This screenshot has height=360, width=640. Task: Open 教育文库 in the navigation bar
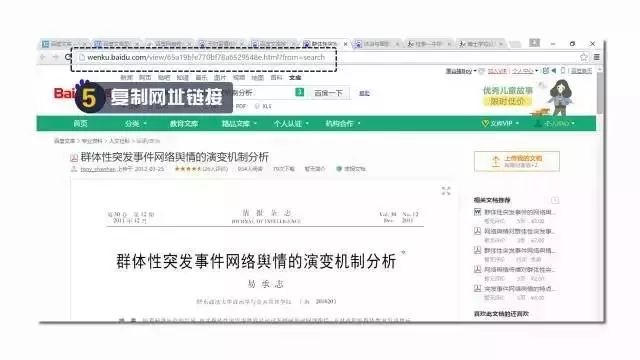tap(184, 123)
